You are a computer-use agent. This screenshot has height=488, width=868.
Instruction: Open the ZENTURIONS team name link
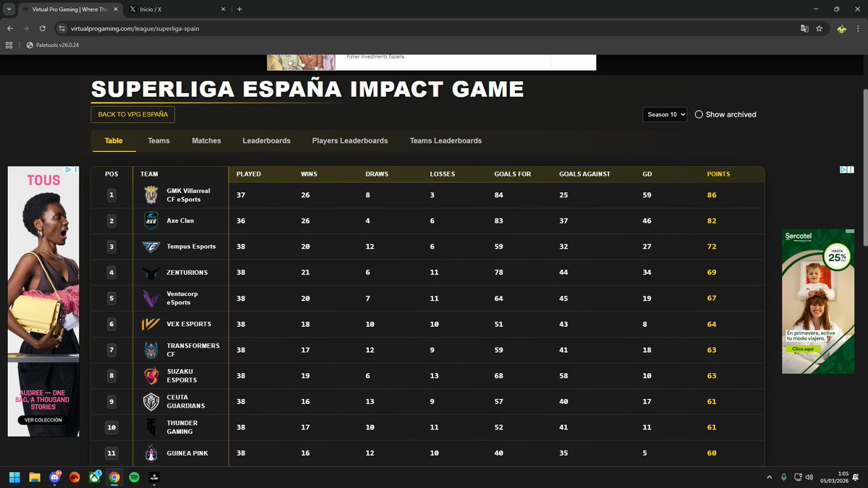point(187,273)
